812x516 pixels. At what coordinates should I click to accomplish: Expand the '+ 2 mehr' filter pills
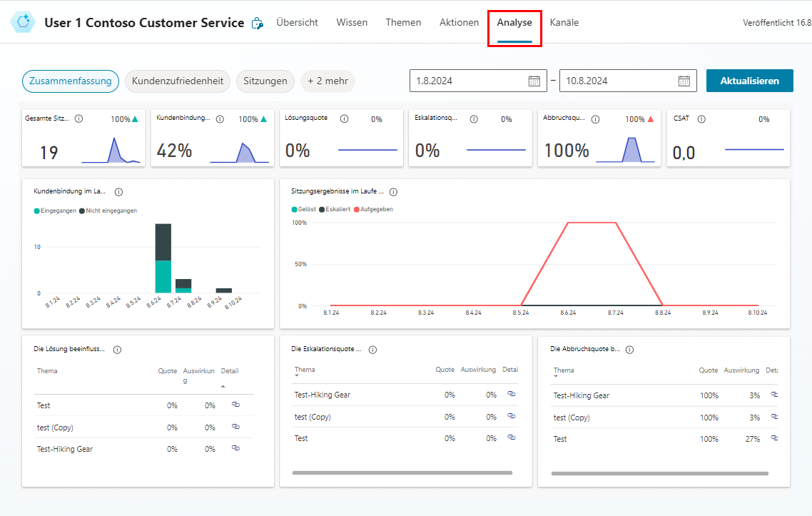(x=328, y=81)
